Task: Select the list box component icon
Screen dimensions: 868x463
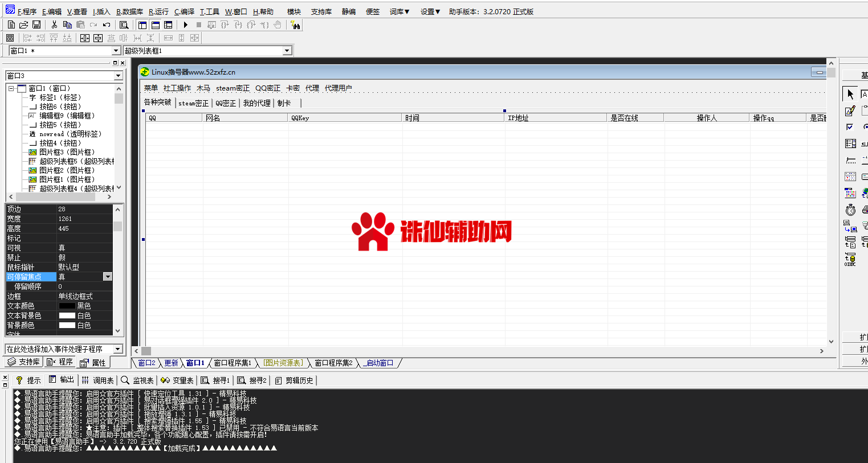Action: tap(850, 144)
